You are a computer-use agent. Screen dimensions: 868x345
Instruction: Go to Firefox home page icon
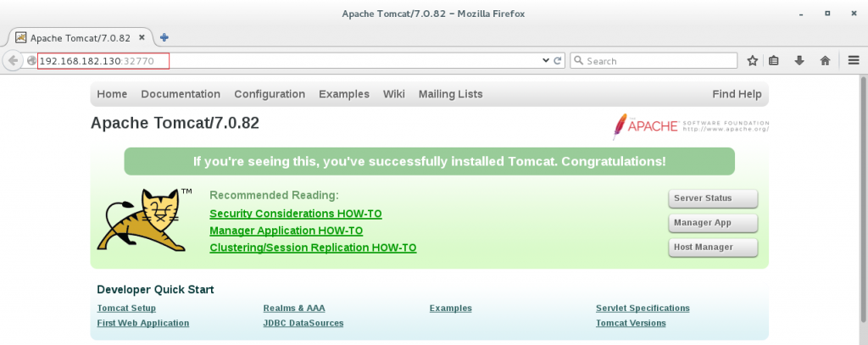pyautogui.click(x=825, y=61)
